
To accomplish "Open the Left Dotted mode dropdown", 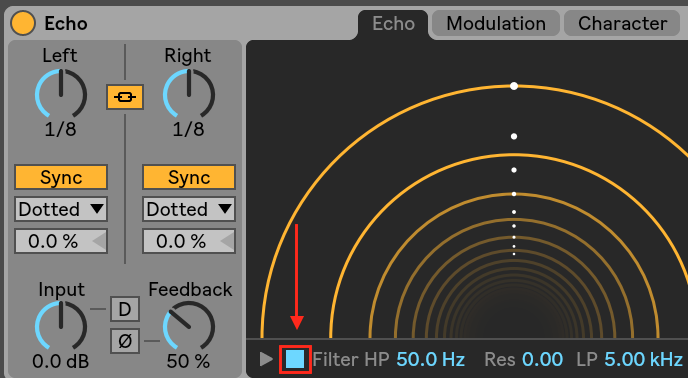I will (61, 209).
